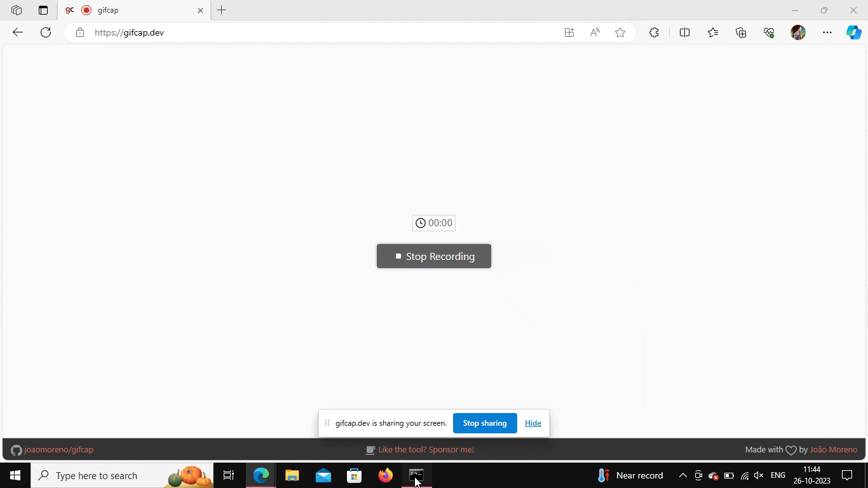Image resolution: width=868 pixels, height=488 pixels.
Task: Open Collections panel
Action: (741, 32)
